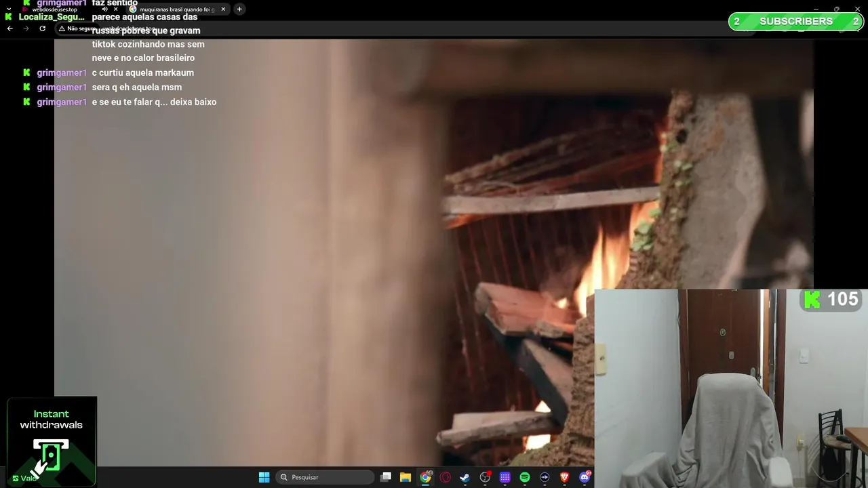Viewport: 868px width, 488px height.
Task: Close the muquiranas brasil Google tab
Action: tap(223, 9)
